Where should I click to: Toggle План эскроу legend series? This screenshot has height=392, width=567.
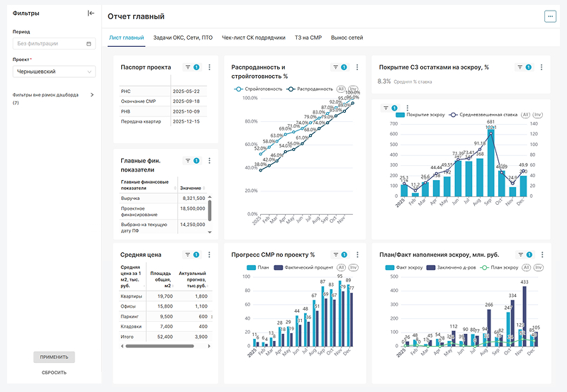click(x=499, y=268)
